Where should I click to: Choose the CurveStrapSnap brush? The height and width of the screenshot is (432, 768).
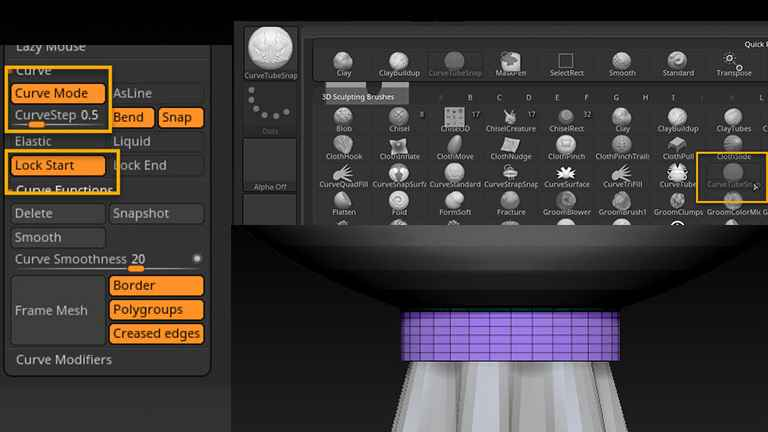pyautogui.click(x=510, y=176)
